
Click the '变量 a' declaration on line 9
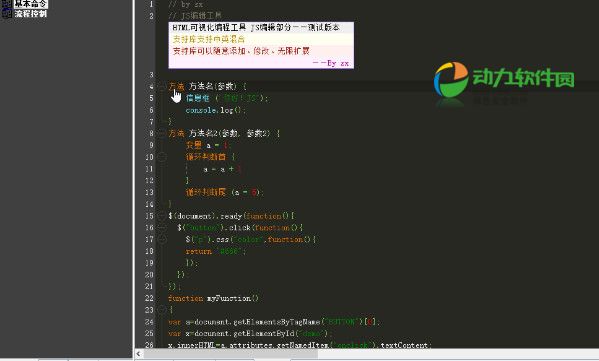click(199, 145)
